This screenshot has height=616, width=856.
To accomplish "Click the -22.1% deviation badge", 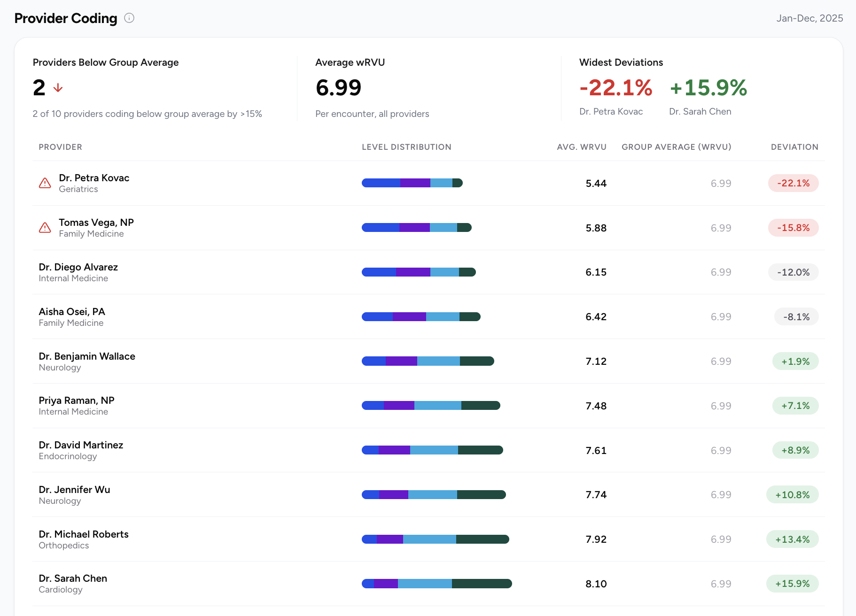I will (x=793, y=183).
